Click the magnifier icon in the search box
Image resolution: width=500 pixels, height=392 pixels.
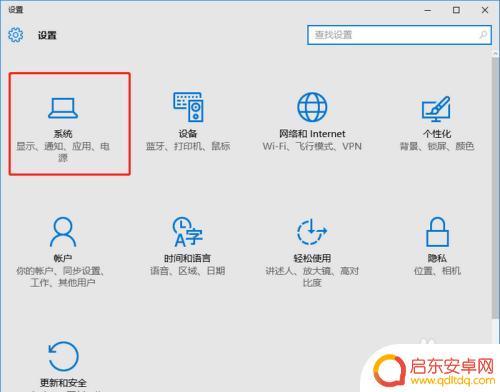(483, 35)
